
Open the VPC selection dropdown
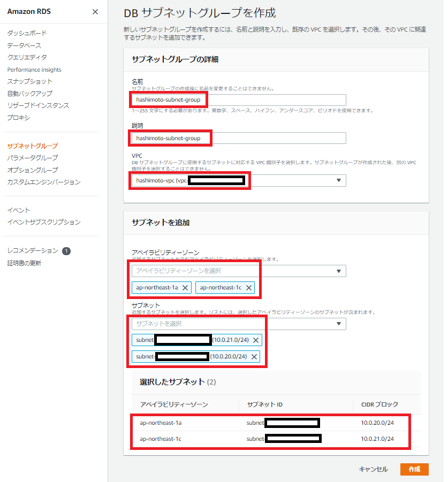(338, 181)
